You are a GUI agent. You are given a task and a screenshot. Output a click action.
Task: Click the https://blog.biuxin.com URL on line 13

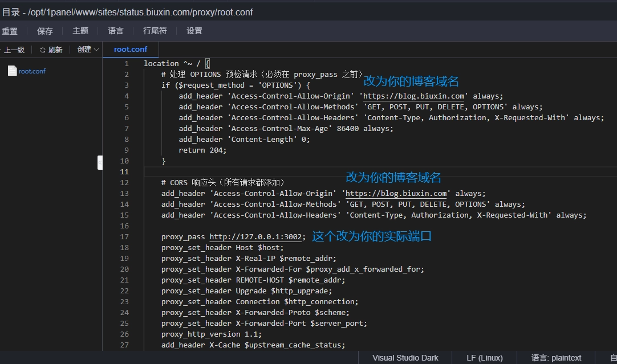(396, 194)
